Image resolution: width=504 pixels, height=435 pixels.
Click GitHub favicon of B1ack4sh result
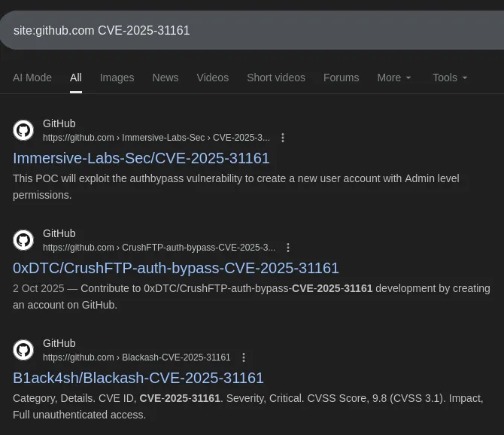tap(23, 350)
